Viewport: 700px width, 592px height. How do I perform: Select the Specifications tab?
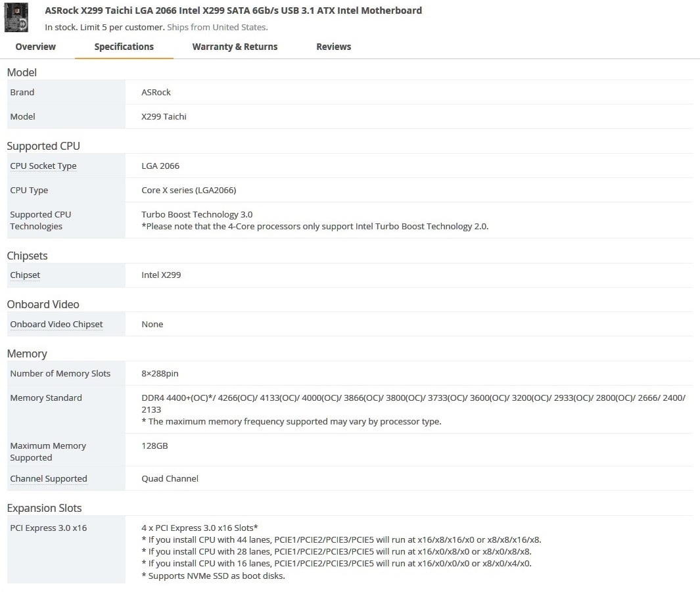[x=124, y=47]
